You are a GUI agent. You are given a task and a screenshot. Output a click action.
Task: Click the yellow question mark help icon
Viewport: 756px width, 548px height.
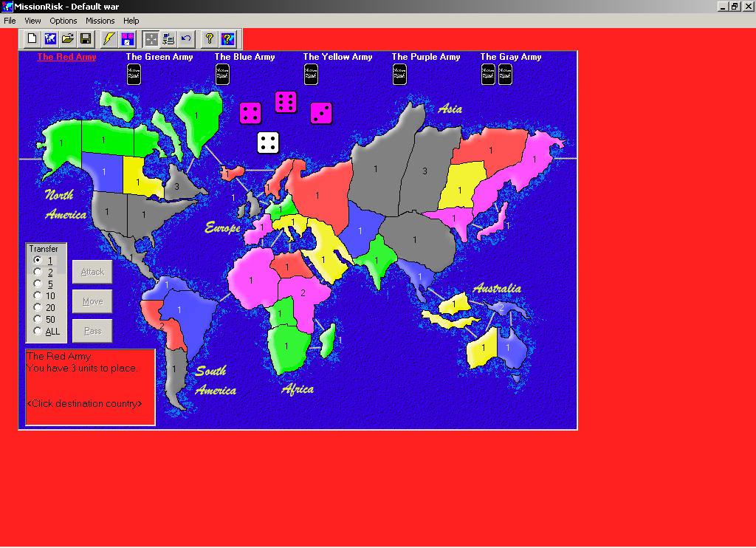click(210, 38)
